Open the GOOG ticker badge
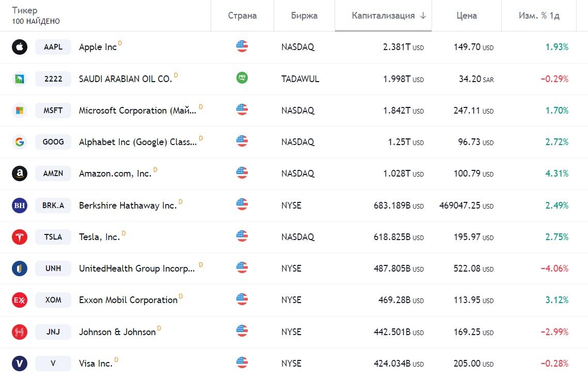Viewport: 588px width, 379px height. [53, 142]
